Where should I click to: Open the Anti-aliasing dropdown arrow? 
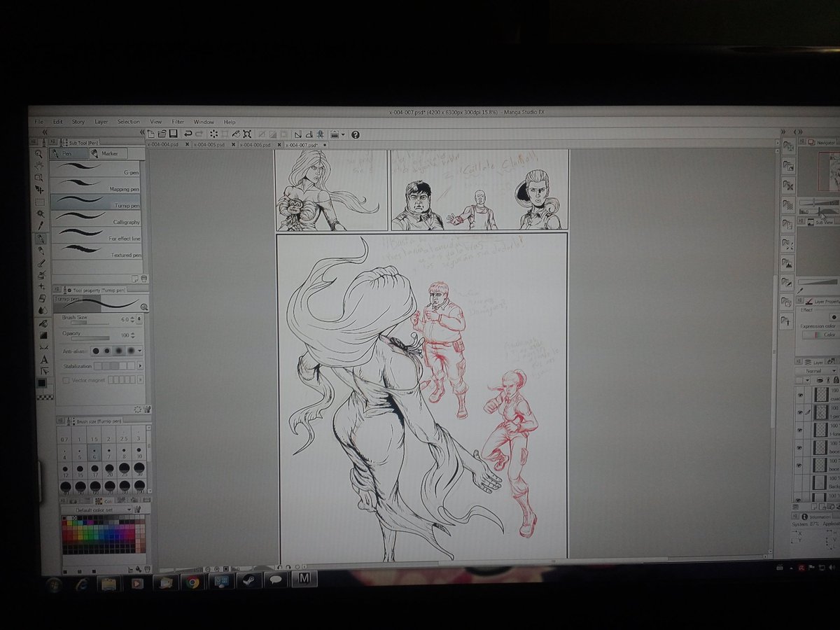[x=140, y=350]
